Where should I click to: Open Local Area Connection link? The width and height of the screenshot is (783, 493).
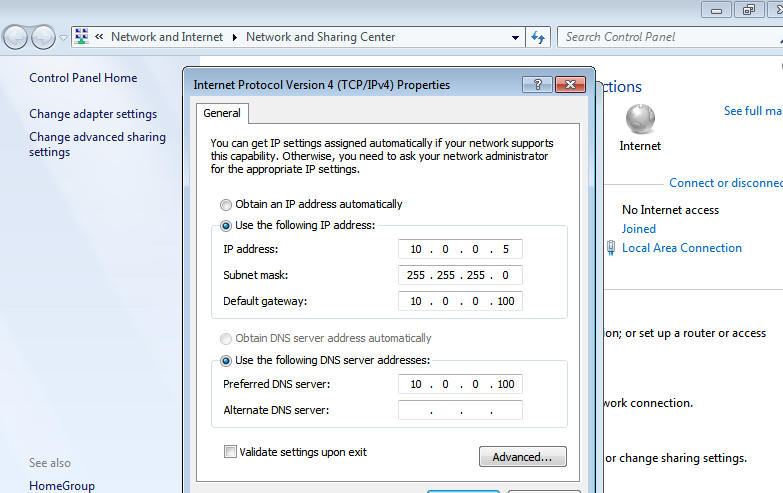pos(682,248)
